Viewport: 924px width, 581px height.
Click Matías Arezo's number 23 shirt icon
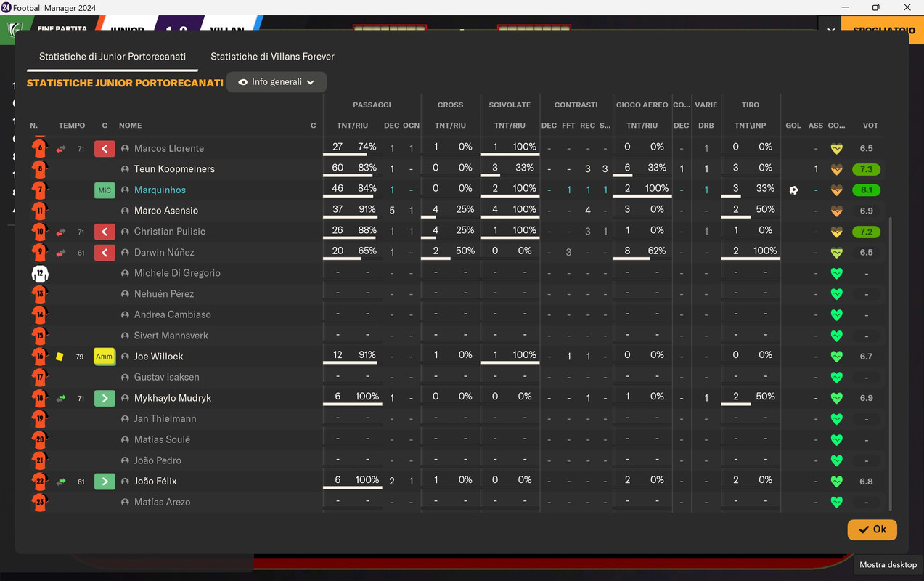[39, 502]
